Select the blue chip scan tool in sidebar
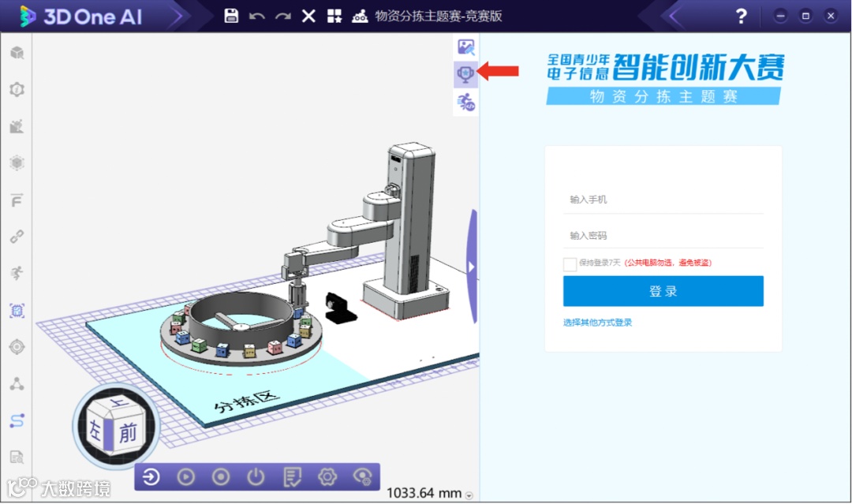The height and width of the screenshot is (504, 852). pyautogui.click(x=17, y=311)
